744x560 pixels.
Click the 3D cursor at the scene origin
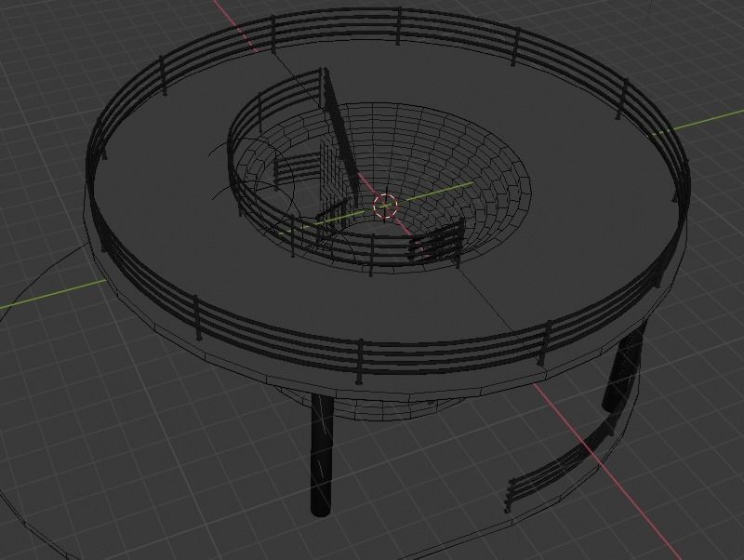click(385, 206)
